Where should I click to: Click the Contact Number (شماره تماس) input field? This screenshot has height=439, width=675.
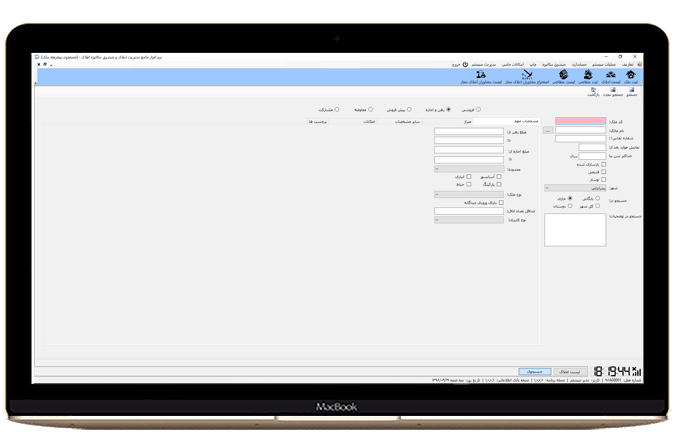point(580,139)
